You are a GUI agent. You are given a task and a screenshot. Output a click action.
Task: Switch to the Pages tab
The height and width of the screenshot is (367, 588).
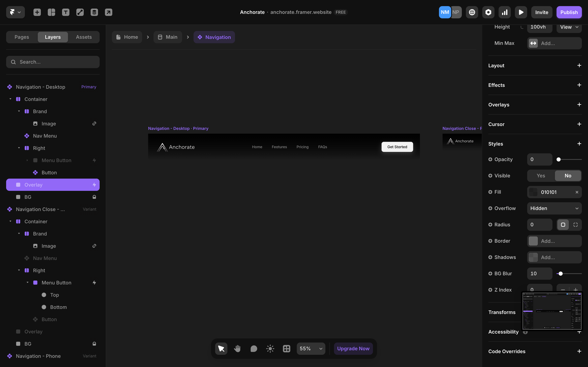[x=22, y=37]
